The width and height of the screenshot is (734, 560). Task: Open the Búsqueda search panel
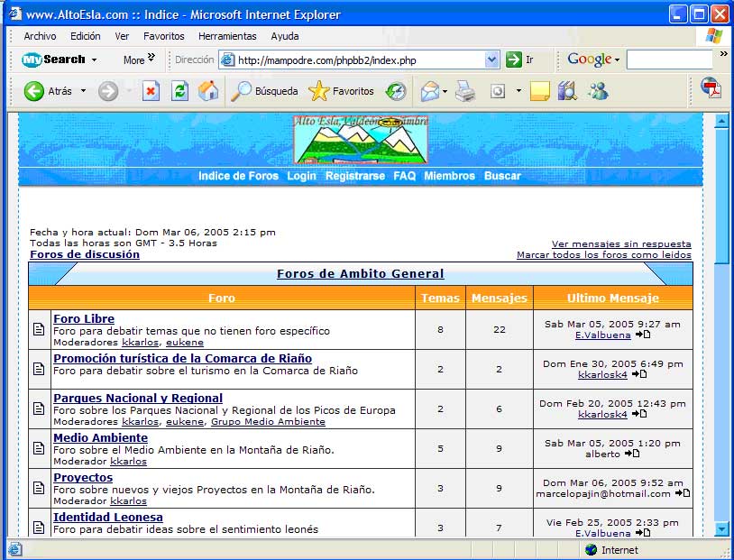(x=264, y=91)
